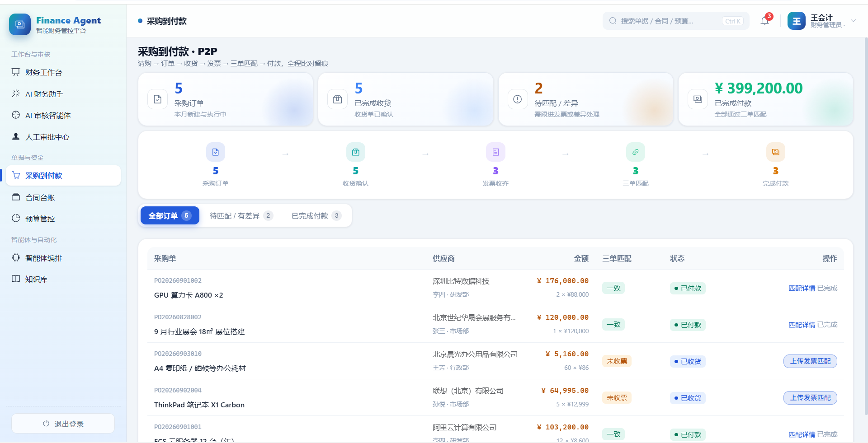Open 人工审批中心 in sidebar
The height and width of the screenshot is (443, 868).
[63, 137]
